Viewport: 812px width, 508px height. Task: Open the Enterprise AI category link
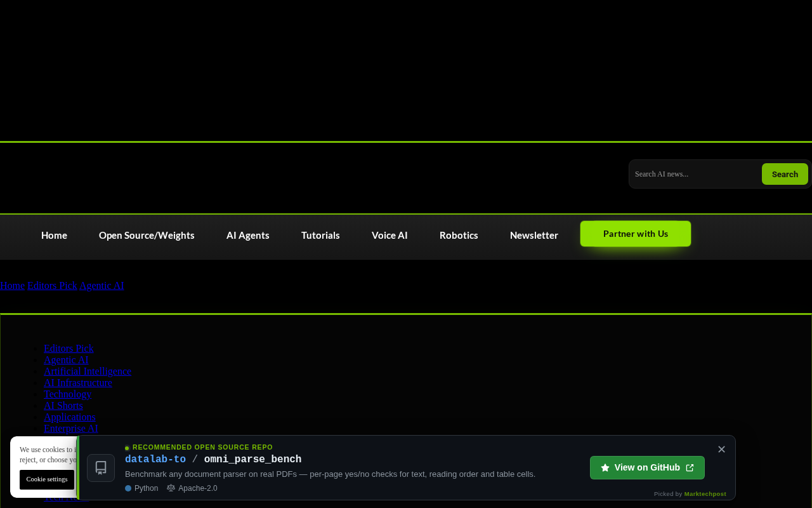[x=71, y=429]
